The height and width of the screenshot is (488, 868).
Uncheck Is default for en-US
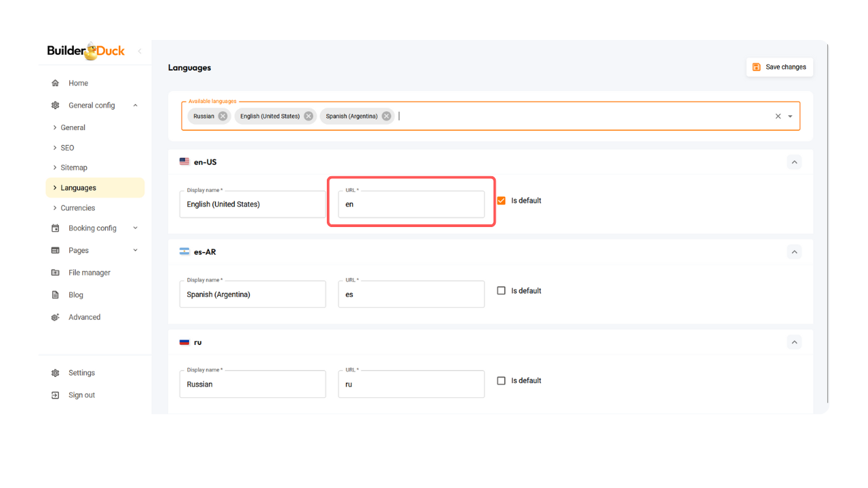pos(501,201)
